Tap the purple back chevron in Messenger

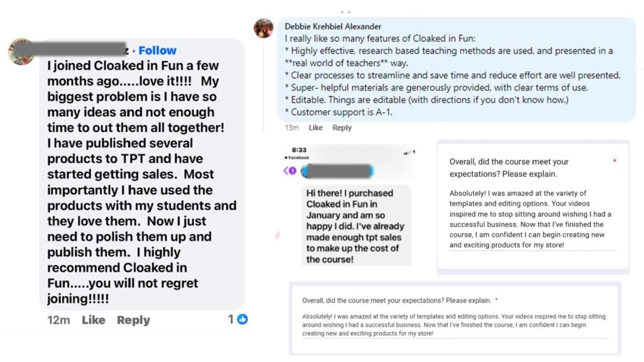pyautogui.click(x=286, y=171)
